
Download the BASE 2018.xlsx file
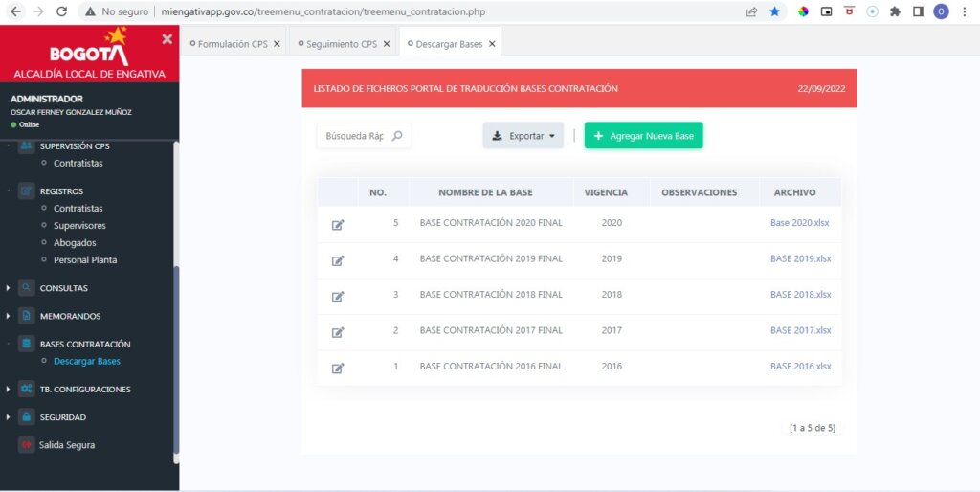coord(801,295)
